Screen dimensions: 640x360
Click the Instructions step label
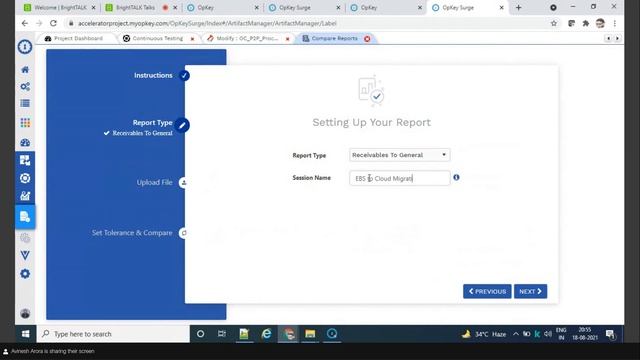pyautogui.click(x=153, y=76)
